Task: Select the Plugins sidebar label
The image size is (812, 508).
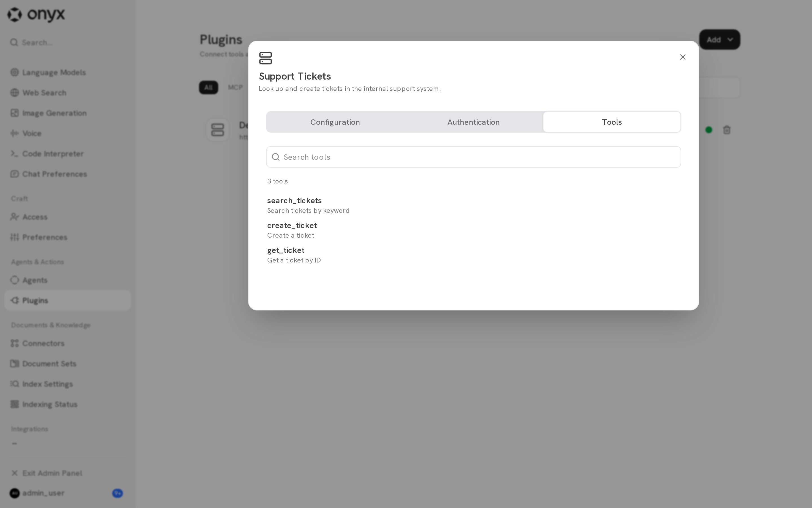Action: point(35,301)
